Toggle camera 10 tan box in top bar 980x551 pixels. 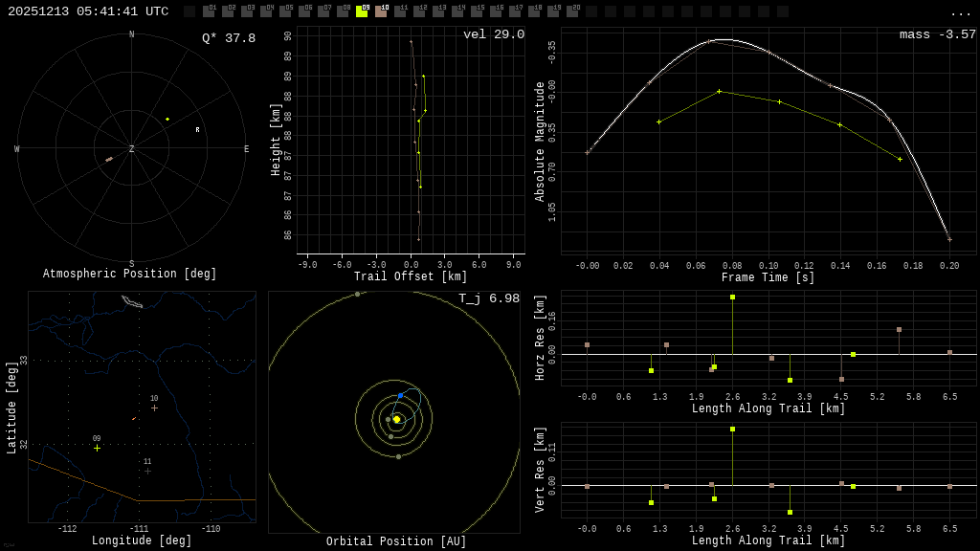[381, 11]
